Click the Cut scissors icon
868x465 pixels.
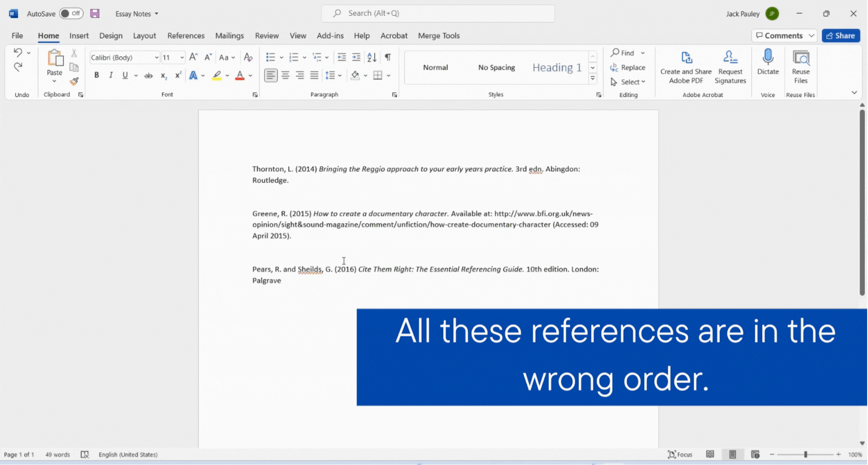coord(74,53)
